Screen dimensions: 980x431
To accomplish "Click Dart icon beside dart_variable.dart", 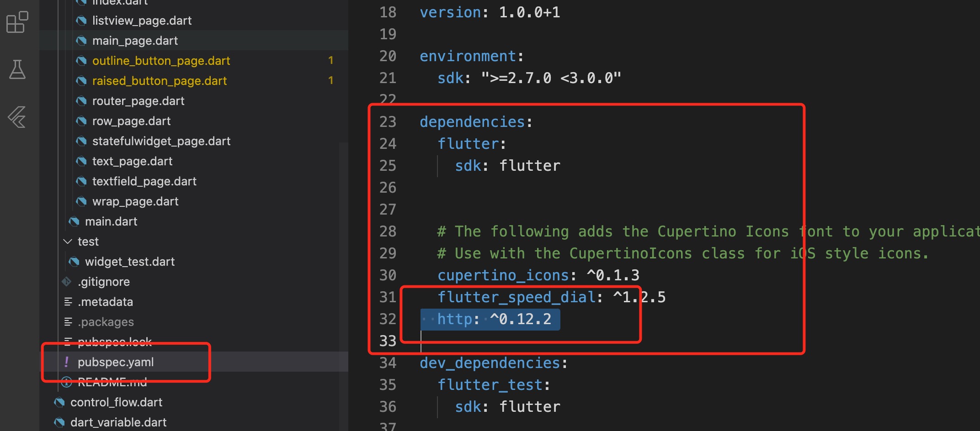I will [x=59, y=422].
